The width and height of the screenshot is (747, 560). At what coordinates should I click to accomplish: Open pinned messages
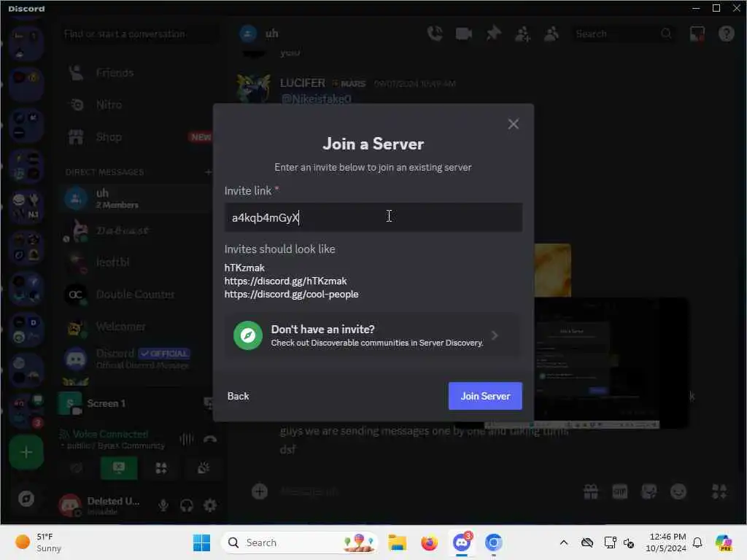tap(494, 34)
